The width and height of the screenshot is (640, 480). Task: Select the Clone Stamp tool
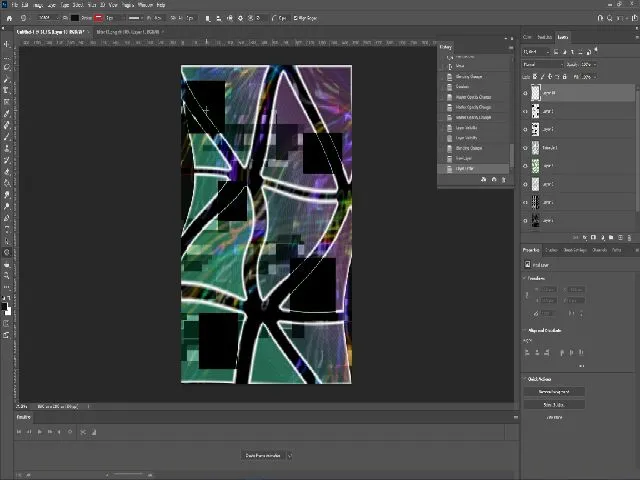tap(7, 148)
